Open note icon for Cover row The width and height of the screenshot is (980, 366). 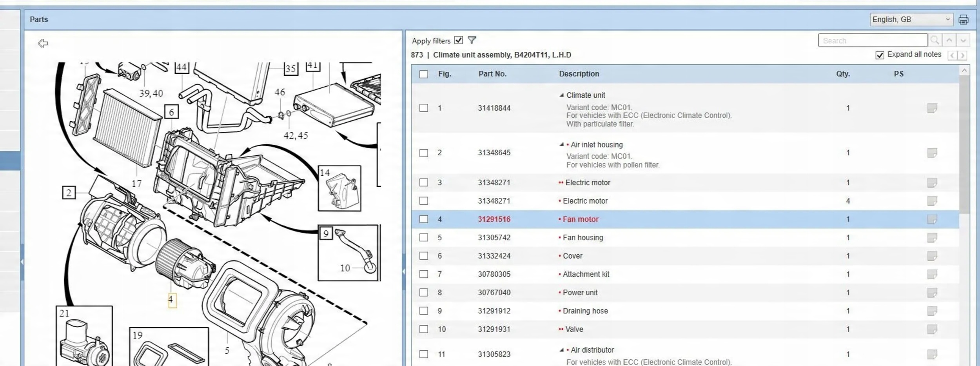point(932,256)
